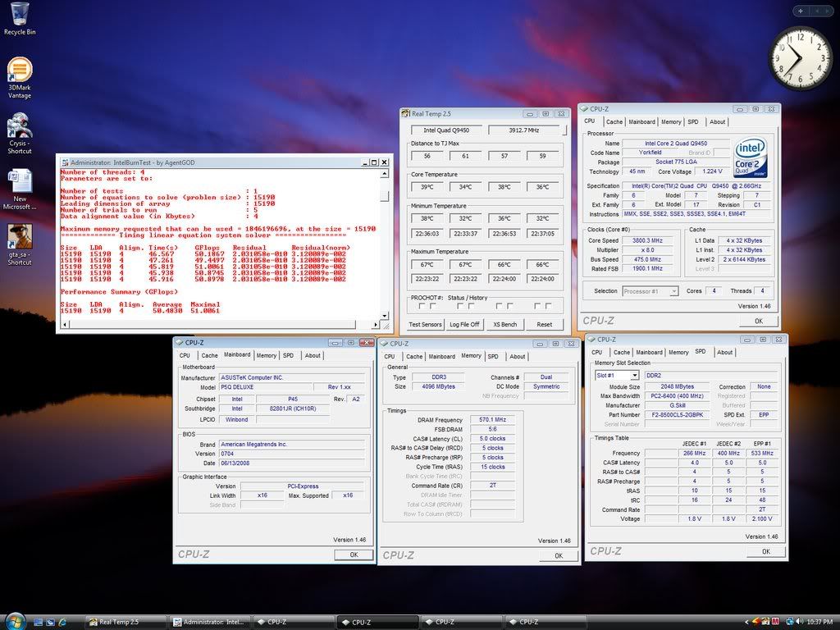Switch to Administrator: Intel... taskbar button
Screen dimensions: 840x630
(211, 622)
